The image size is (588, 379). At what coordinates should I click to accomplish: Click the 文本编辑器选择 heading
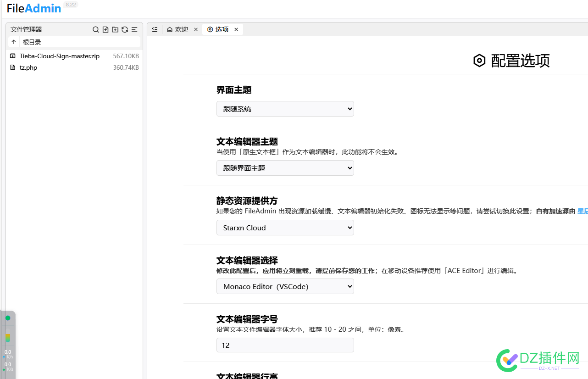coord(247,260)
